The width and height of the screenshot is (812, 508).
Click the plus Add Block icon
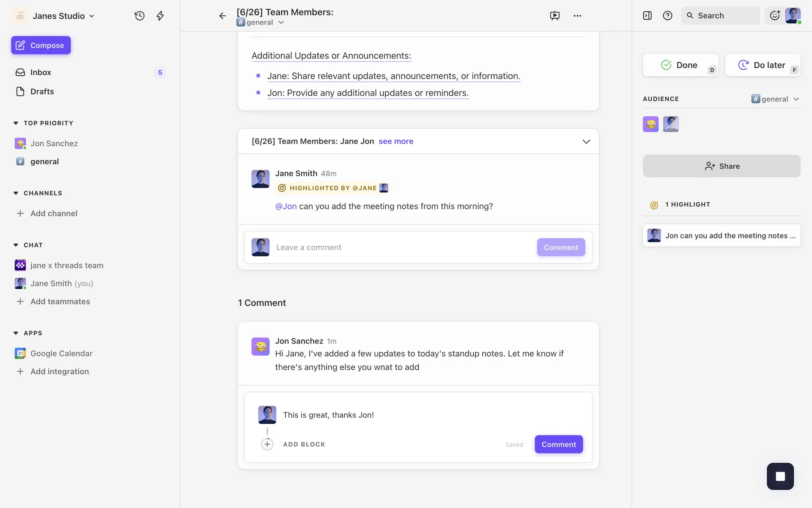(267, 444)
